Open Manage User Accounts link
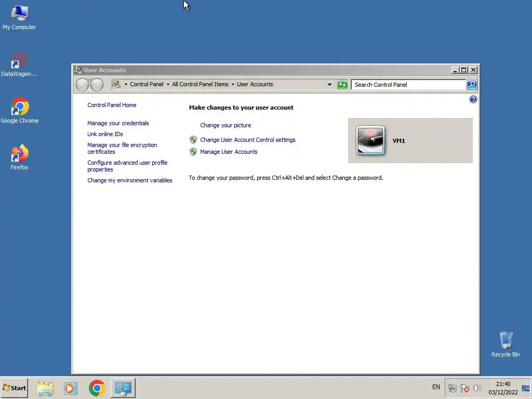Screen dimensions: 532x399 point(229,152)
